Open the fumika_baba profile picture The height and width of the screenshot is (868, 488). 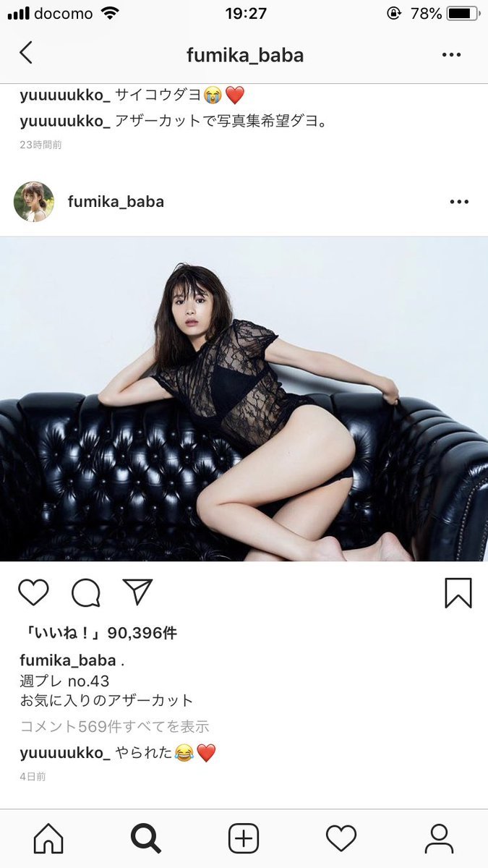(34, 202)
